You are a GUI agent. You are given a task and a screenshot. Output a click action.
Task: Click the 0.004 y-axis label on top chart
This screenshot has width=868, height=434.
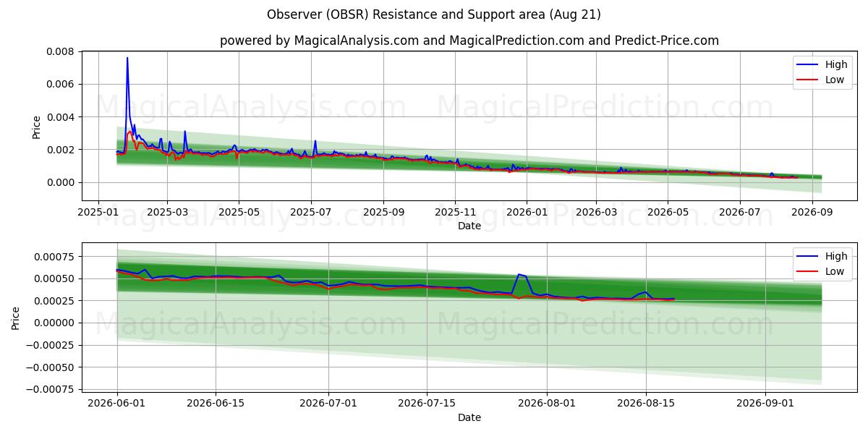[x=61, y=116]
